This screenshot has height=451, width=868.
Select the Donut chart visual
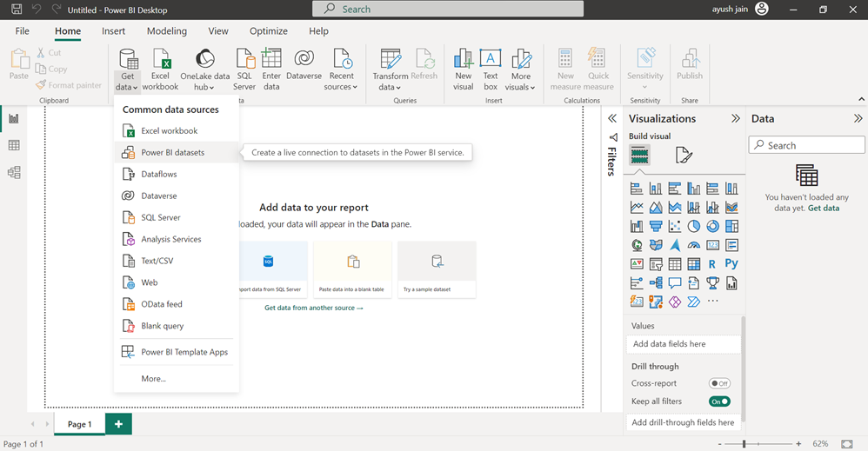click(712, 226)
